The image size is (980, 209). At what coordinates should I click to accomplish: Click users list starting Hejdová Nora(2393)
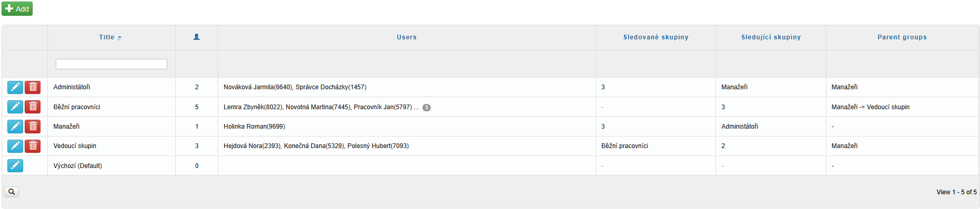pos(316,146)
